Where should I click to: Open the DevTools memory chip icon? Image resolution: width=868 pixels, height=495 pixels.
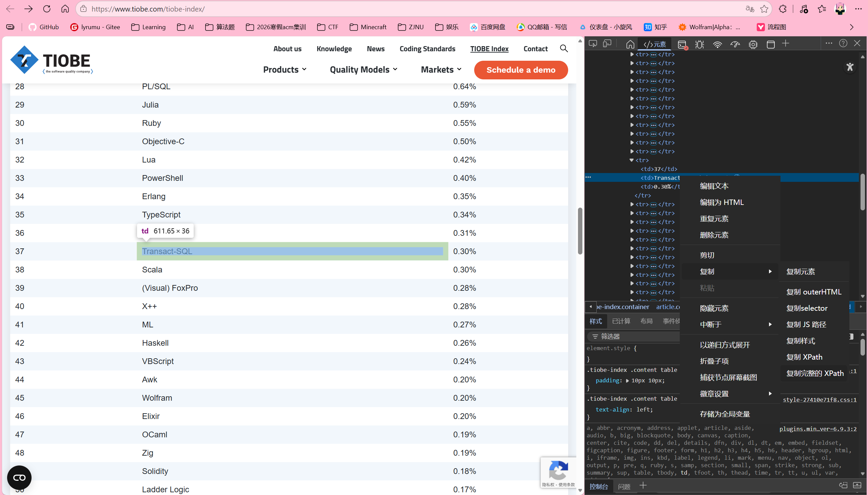point(753,44)
